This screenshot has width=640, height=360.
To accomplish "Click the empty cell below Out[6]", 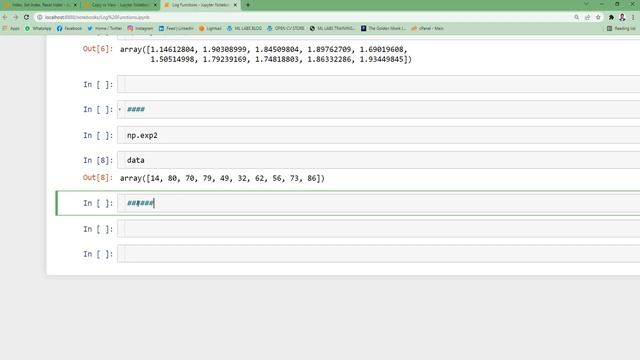I will pyautogui.click(x=378, y=84).
